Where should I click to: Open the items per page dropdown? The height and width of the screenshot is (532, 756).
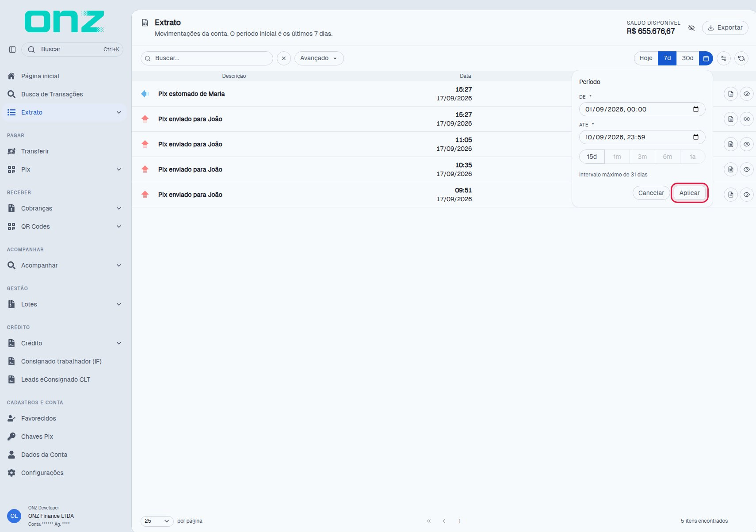(x=157, y=521)
